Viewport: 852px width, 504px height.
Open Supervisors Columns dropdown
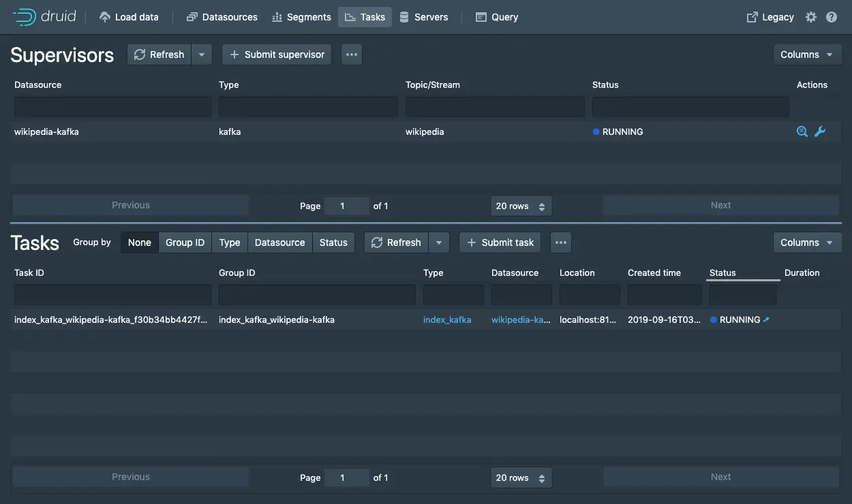pos(807,54)
